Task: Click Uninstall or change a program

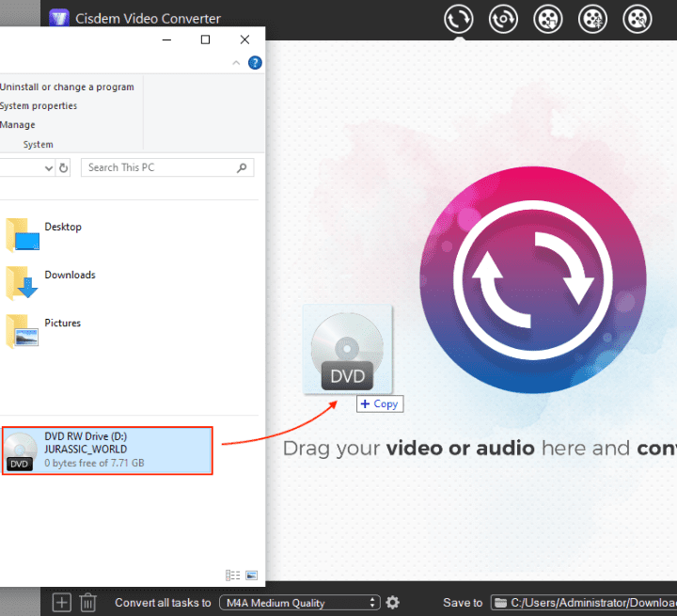Action: coord(67,87)
